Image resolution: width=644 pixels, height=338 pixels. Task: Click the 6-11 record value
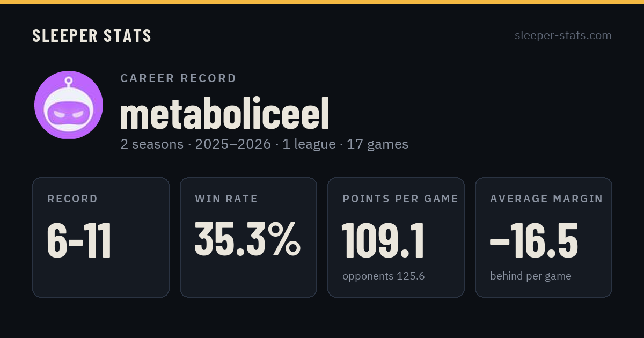(79, 241)
